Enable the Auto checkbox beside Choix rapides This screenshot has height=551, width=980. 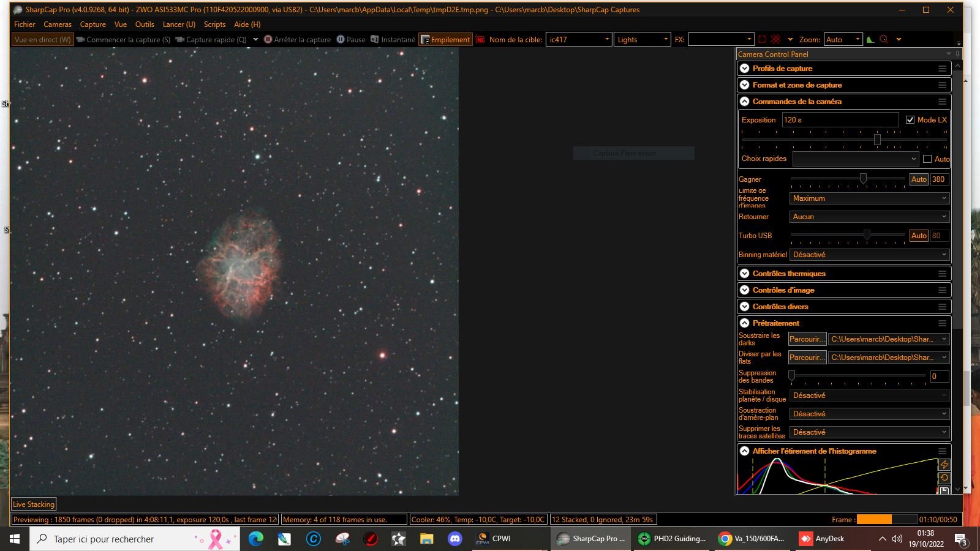(927, 159)
